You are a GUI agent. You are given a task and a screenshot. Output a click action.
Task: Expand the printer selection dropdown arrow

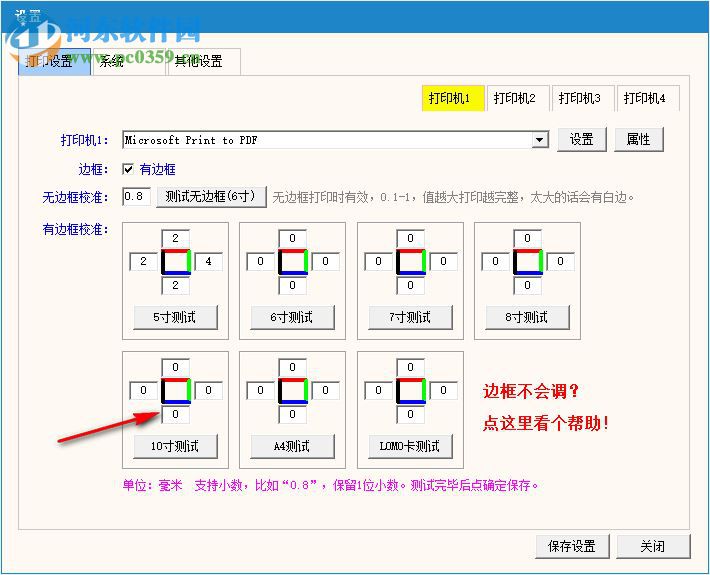tap(539, 140)
